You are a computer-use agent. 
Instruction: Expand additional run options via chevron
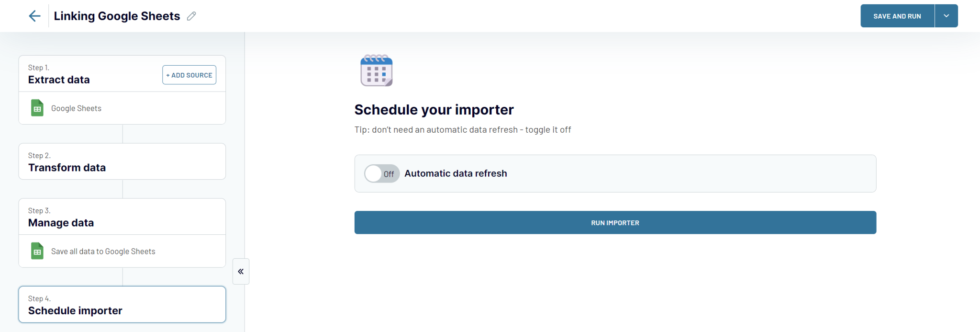pos(946,16)
